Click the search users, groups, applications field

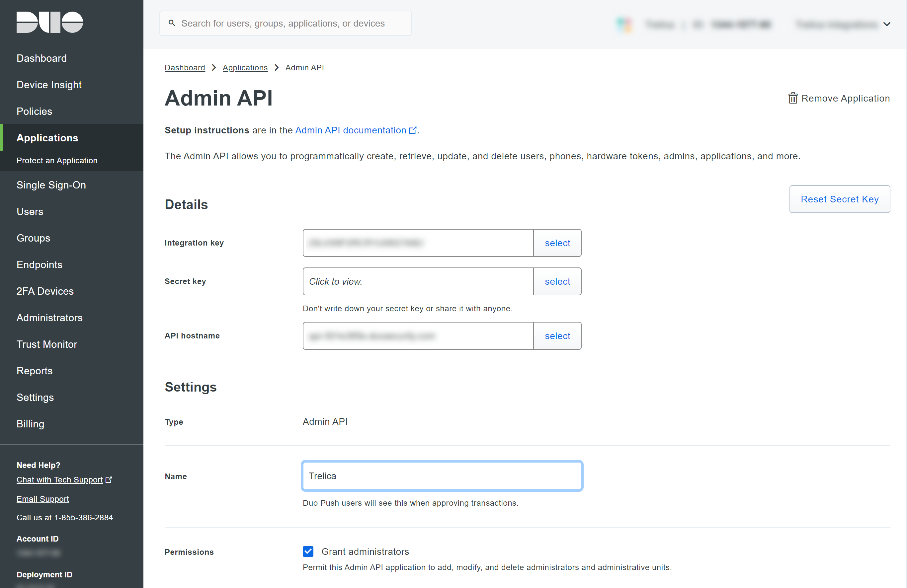point(286,23)
